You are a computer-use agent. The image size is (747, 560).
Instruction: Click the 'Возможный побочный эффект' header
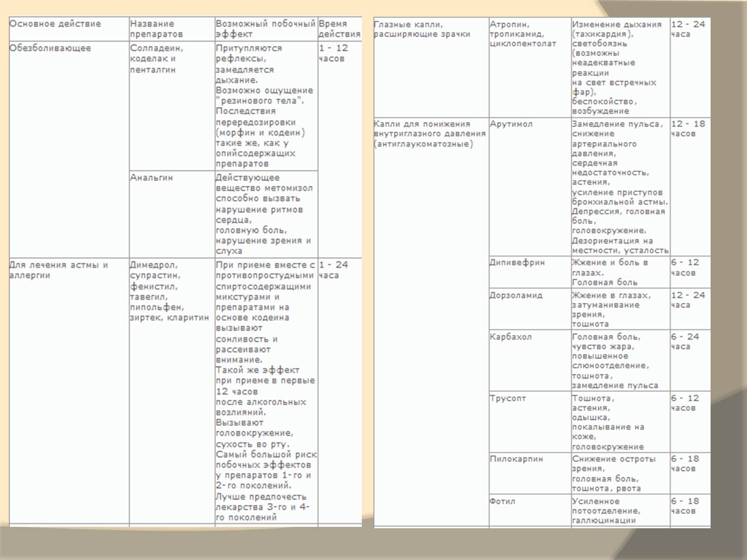click(266, 29)
